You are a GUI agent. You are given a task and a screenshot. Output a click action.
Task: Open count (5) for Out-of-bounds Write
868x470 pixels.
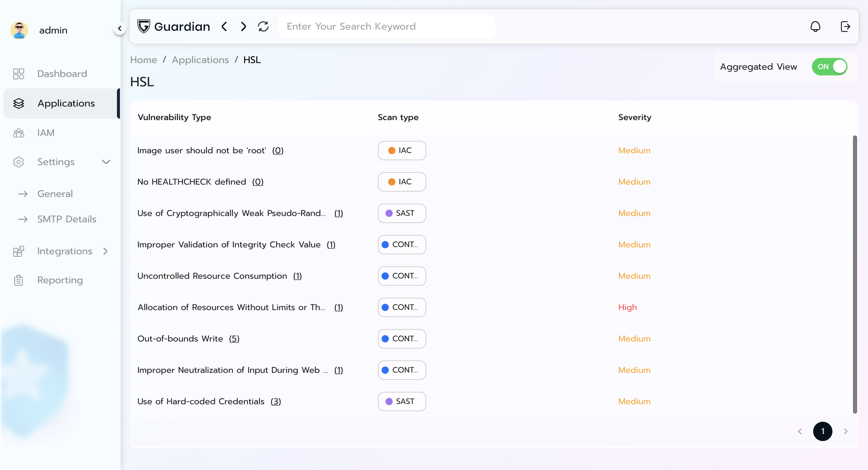pyautogui.click(x=234, y=338)
